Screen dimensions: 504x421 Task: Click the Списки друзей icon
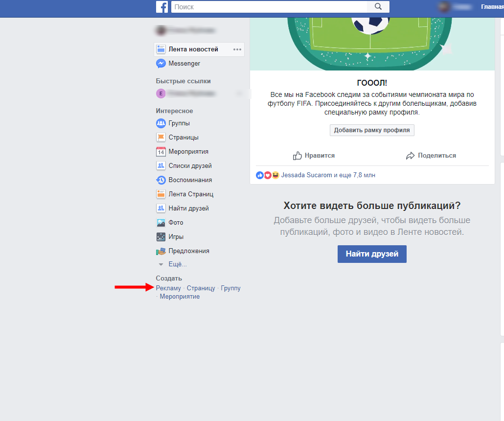[x=160, y=165]
